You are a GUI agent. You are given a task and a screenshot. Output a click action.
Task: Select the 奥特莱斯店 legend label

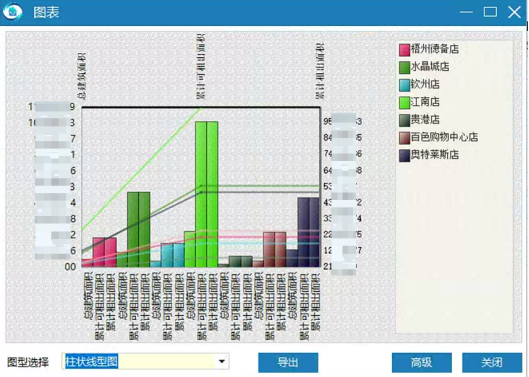(x=435, y=155)
